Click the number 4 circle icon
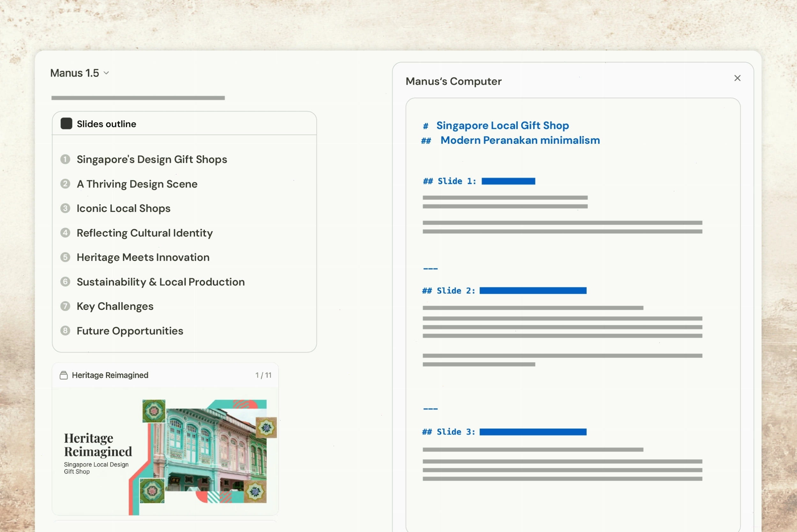 (65, 233)
